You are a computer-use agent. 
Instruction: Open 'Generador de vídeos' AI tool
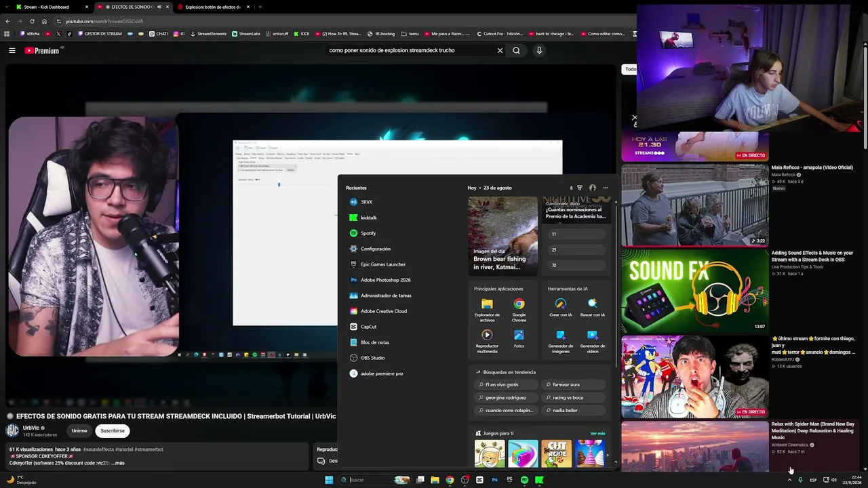(x=592, y=342)
